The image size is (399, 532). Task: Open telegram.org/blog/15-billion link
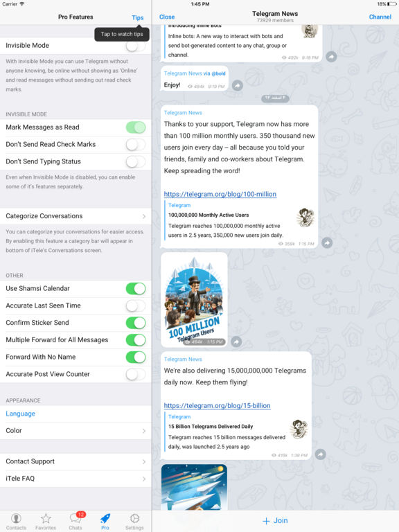point(217,405)
